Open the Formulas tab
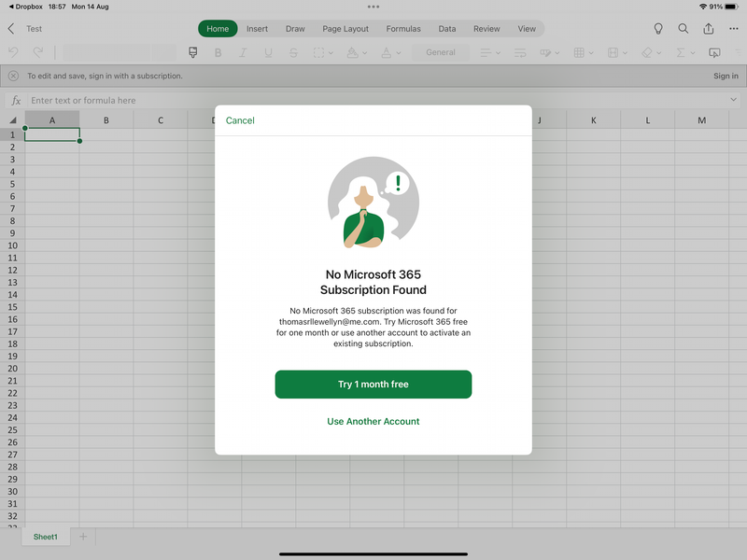This screenshot has width=747, height=560. point(403,29)
